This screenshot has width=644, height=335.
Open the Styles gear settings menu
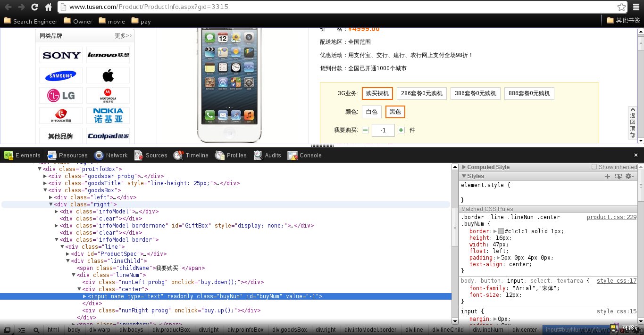[x=629, y=176]
